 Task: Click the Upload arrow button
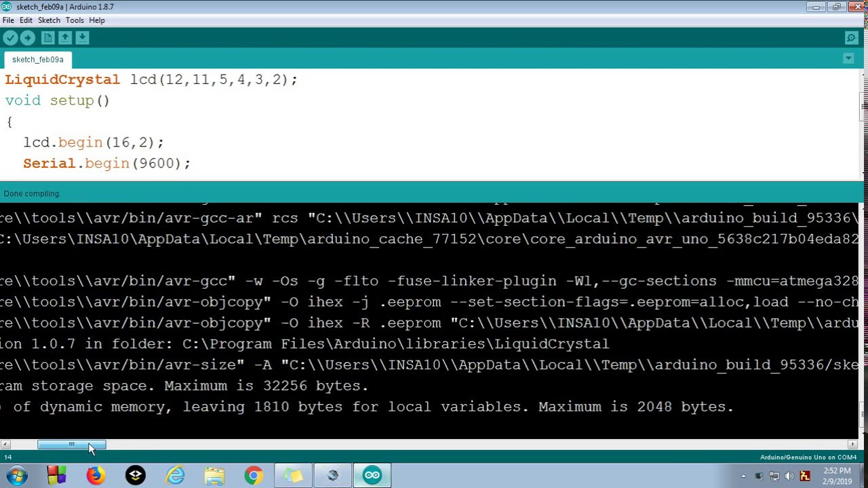coord(28,38)
